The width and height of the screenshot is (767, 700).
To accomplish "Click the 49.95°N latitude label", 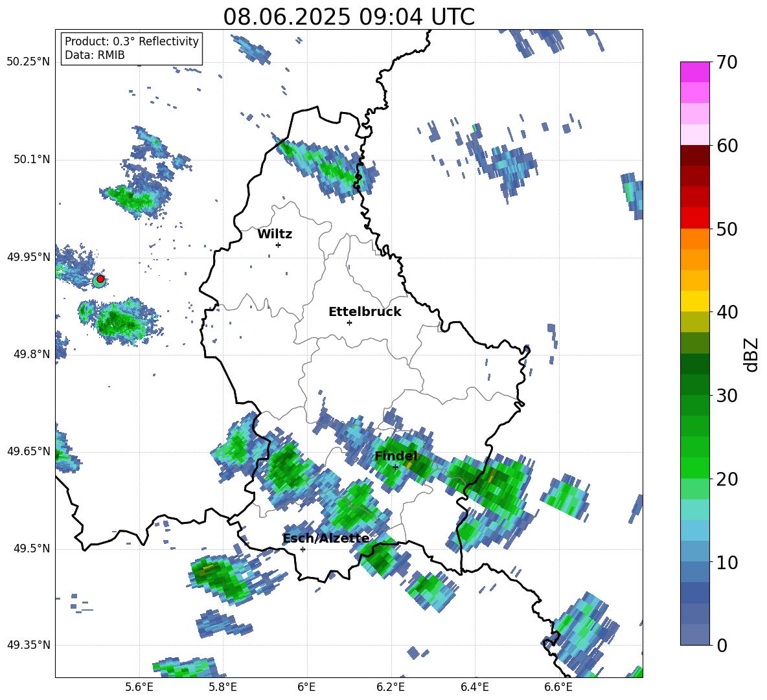I will (x=29, y=257).
